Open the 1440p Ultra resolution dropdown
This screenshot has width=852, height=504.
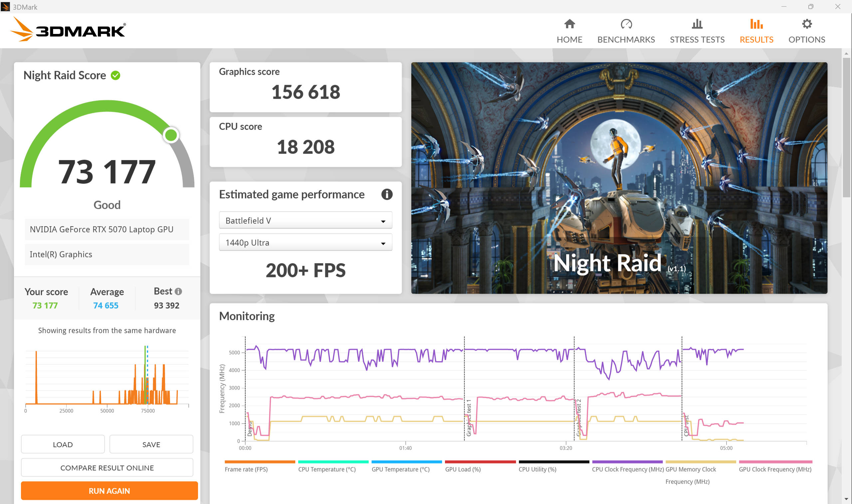[306, 243]
